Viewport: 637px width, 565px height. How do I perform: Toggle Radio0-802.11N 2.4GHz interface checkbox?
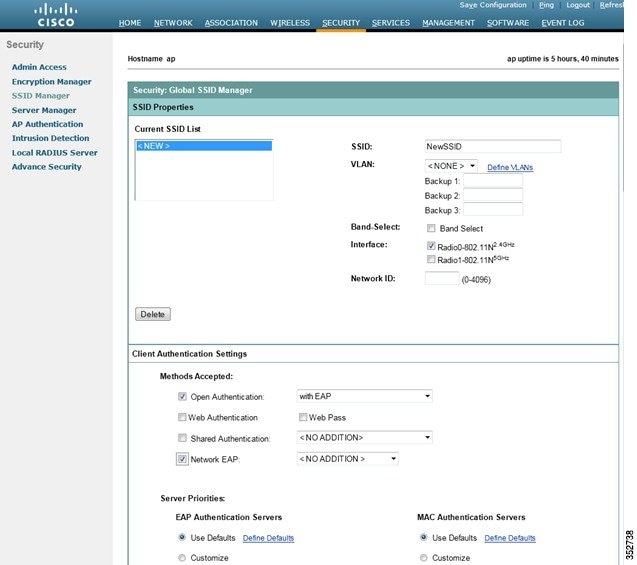point(431,246)
